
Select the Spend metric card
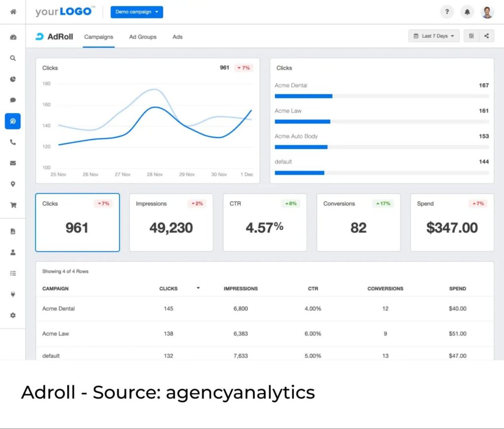click(452, 222)
